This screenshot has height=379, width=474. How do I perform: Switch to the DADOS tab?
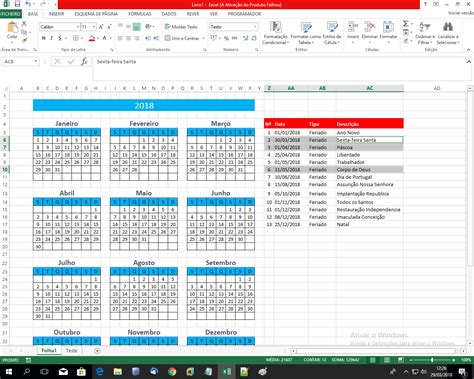point(169,14)
